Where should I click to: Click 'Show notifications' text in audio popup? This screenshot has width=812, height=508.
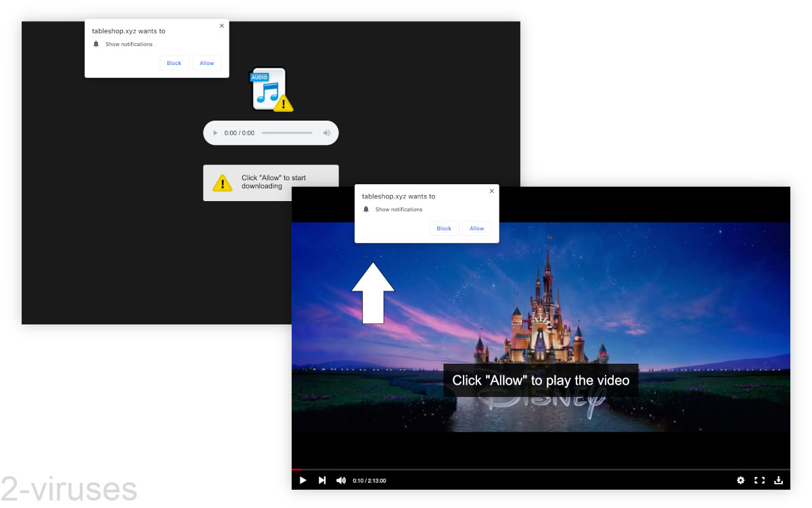point(129,44)
